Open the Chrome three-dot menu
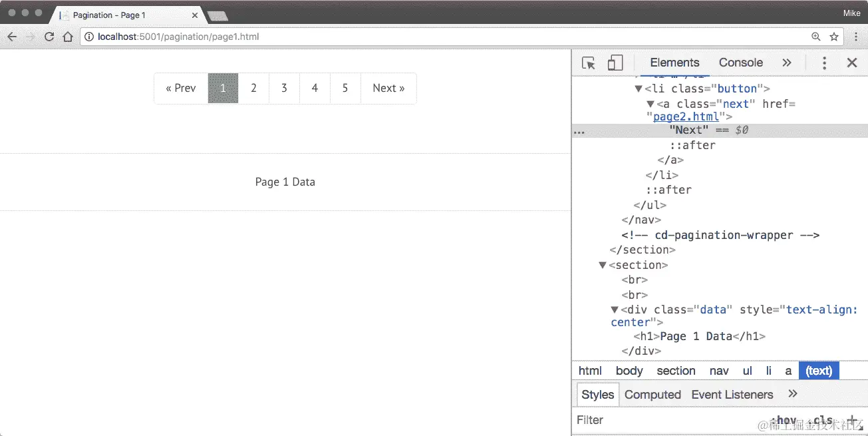 [856, 37]
